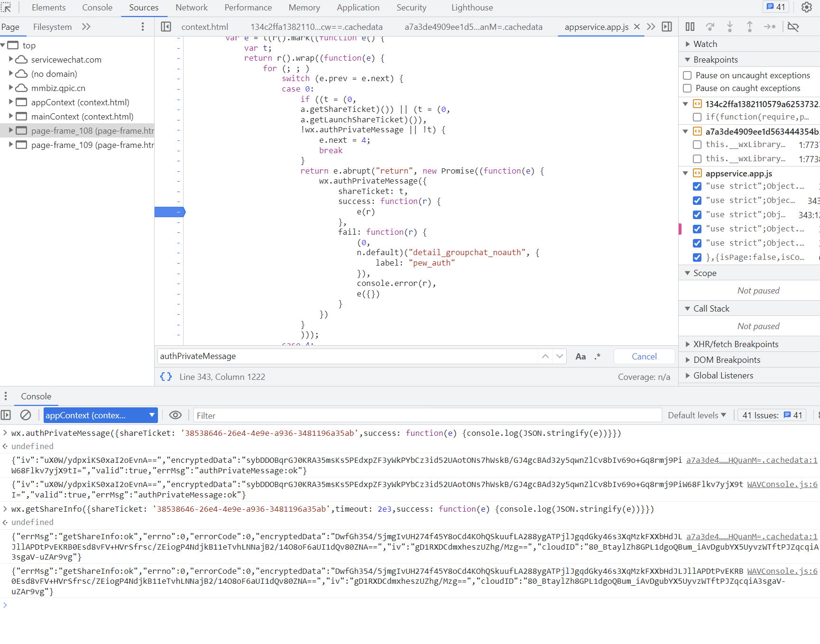Click the console Filter input field

[x=427, y=415]
